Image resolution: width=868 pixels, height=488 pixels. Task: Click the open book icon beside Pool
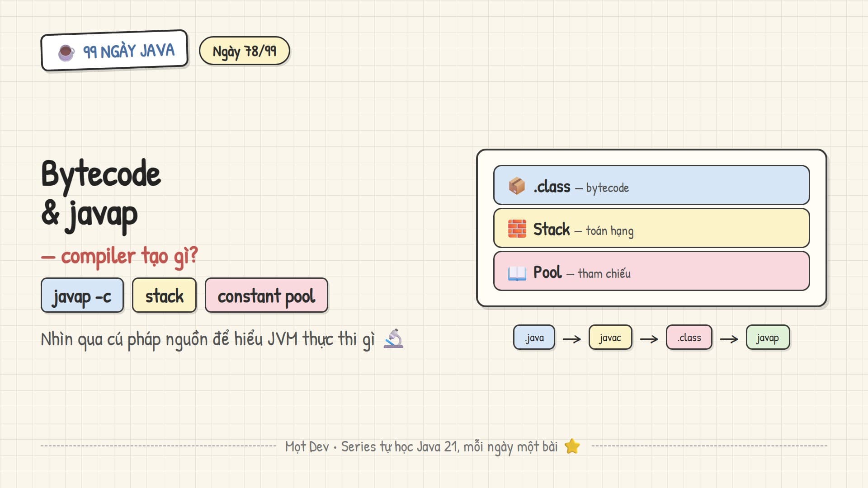point(517,273)
